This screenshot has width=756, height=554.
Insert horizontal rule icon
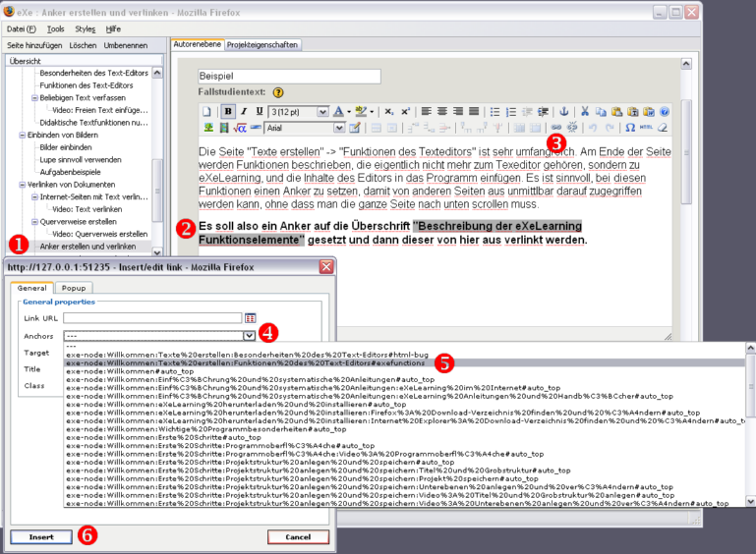coord(256,128)
